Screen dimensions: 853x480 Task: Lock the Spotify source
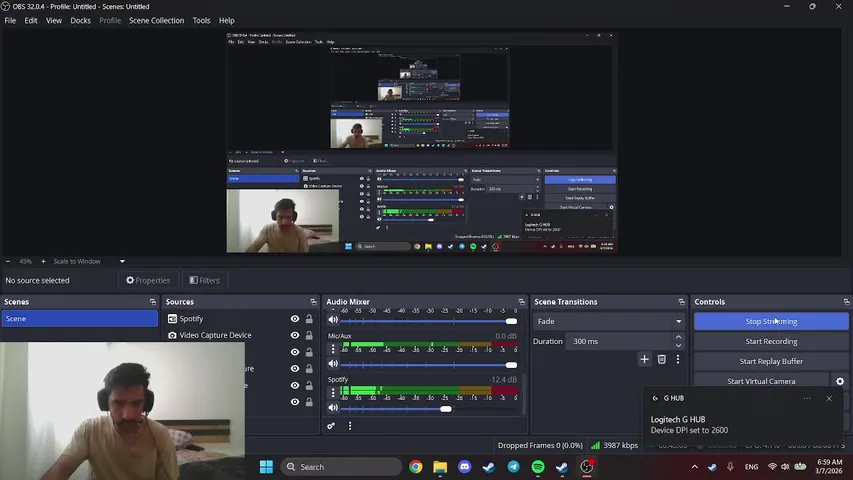click(309, 319)
